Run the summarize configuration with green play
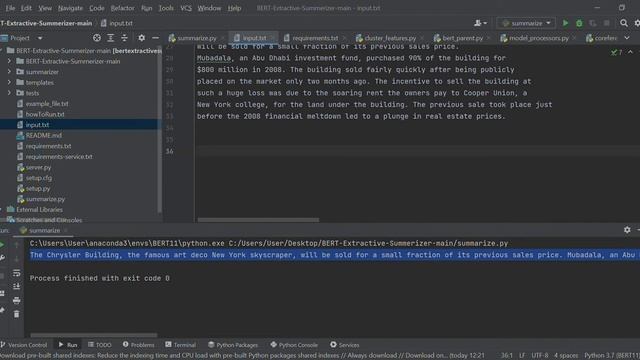The image size is (640, 360). pos(565,23)
